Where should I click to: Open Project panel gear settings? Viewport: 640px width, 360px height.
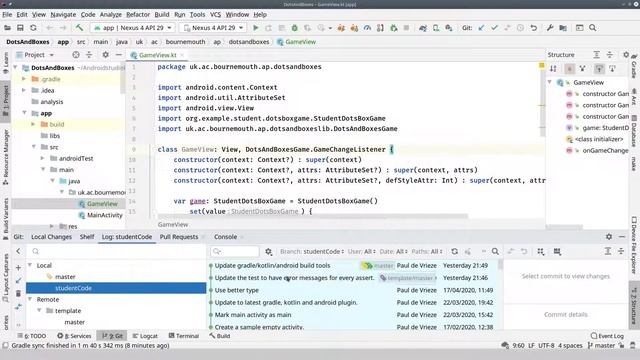pyautogui.click(x=105, y=55)
